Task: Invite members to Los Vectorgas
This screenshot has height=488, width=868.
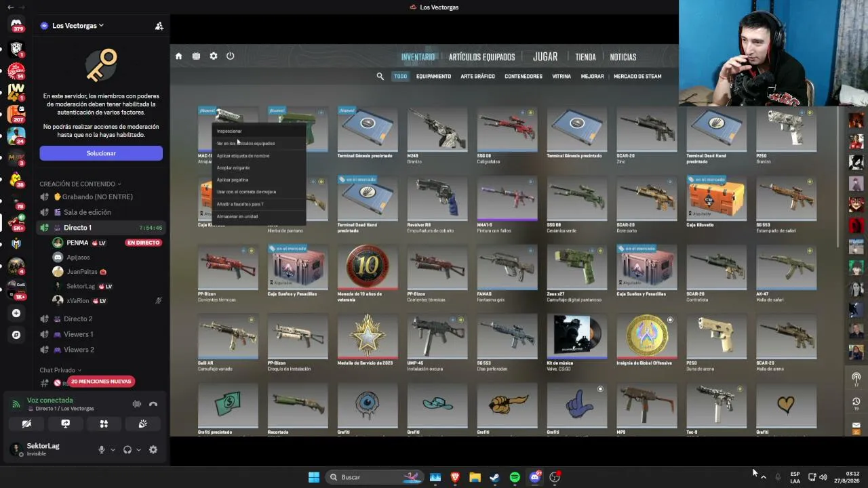Action: (159, 26)
